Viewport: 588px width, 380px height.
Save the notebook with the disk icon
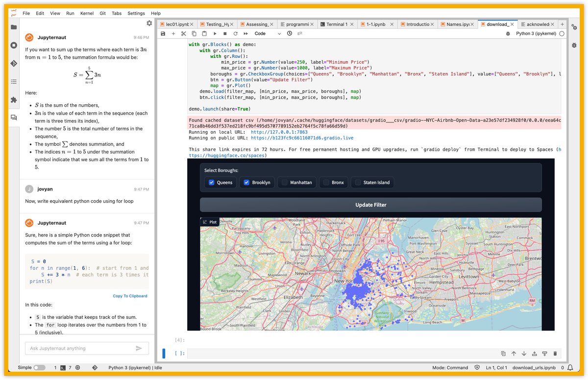163,33
